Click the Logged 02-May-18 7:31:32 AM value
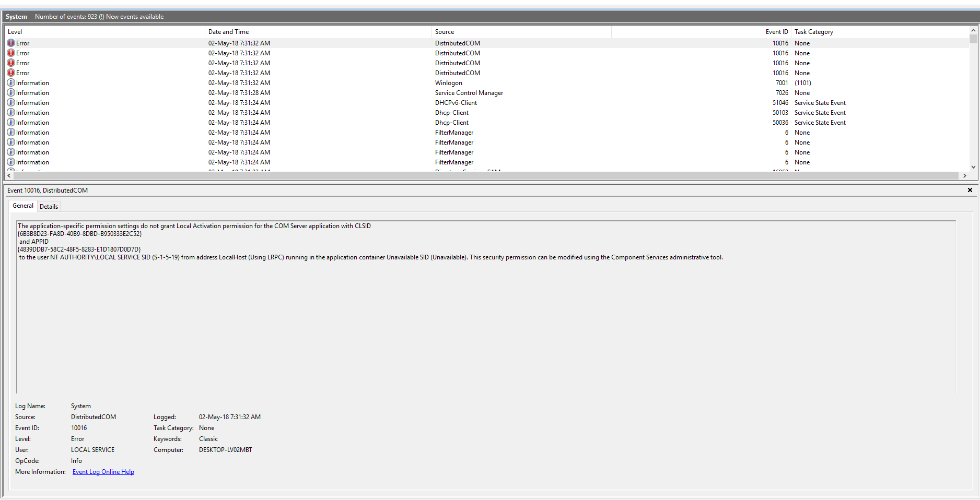The width and height of the screenshot is (980, 500). 230,417
